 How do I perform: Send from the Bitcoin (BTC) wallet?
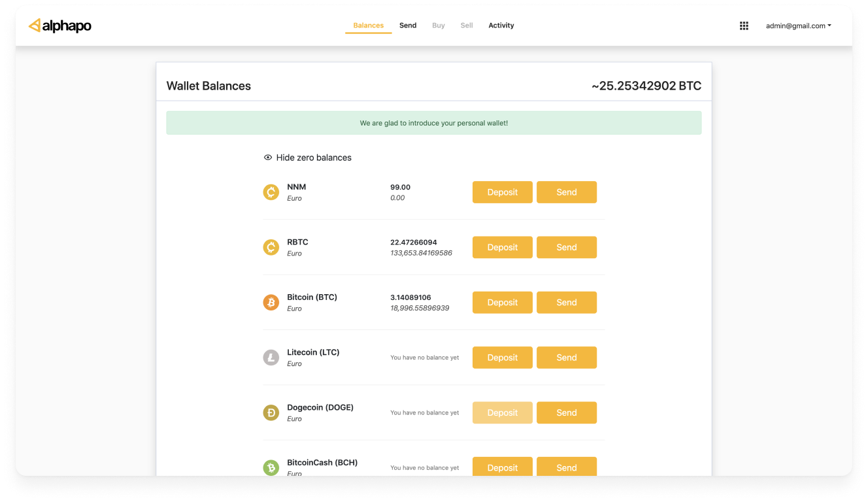[x=567, y=303]
